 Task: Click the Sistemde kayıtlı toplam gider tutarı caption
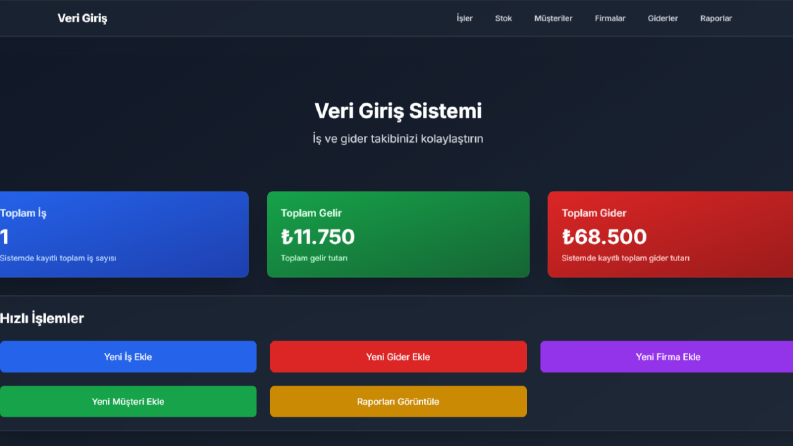625,258
